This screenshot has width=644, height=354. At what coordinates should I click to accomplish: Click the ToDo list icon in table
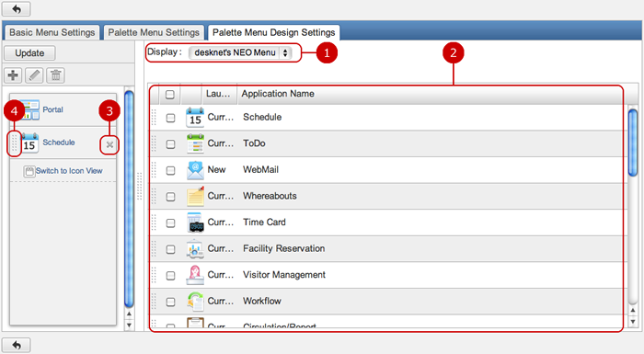[x=195, y=143]
